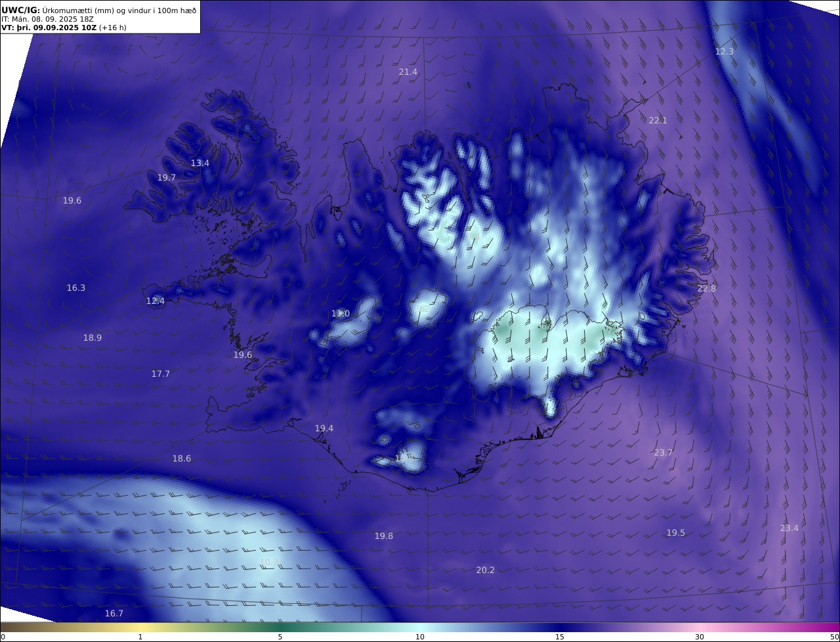840x642 pixels.
Task: Pick the 12.4 value label
Action: pyautogui.click(x=156, y=301)
